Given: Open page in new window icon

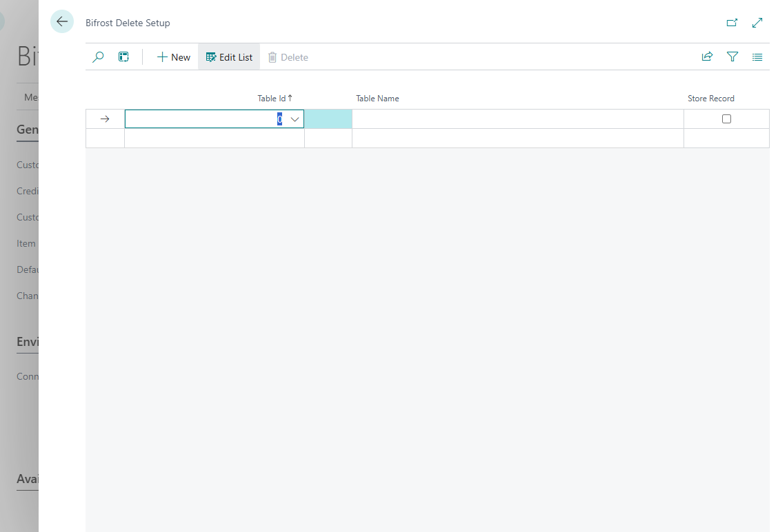Looking at the screenshot, I should 732,22.
